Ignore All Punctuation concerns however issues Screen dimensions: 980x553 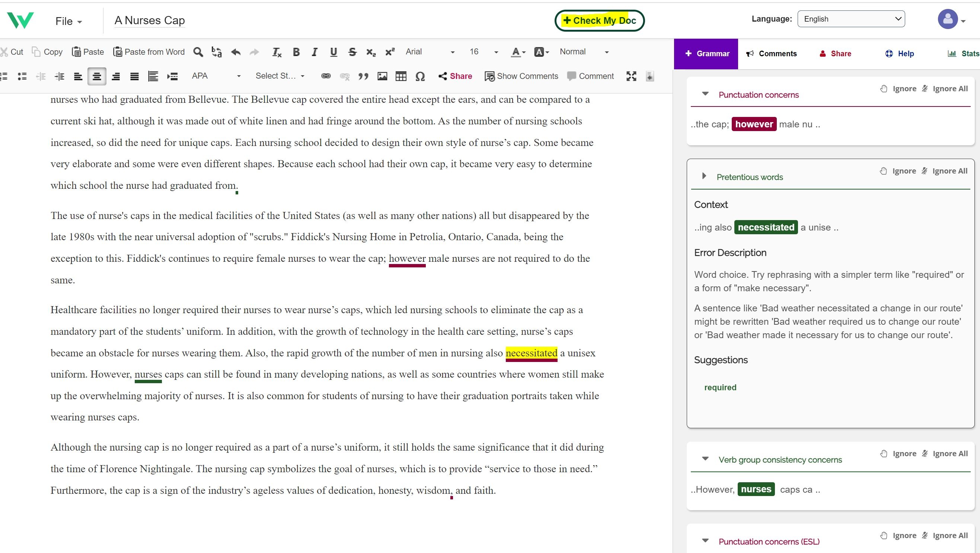tap(945, 89)
